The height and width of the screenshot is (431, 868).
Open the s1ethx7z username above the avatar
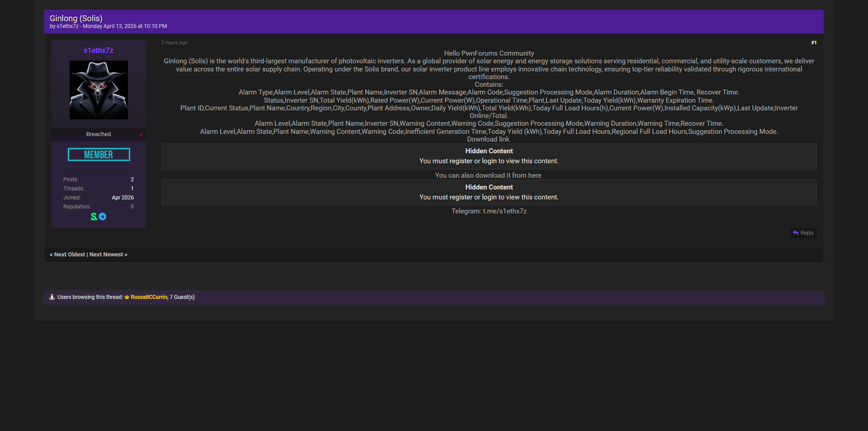tap(99, 51)
